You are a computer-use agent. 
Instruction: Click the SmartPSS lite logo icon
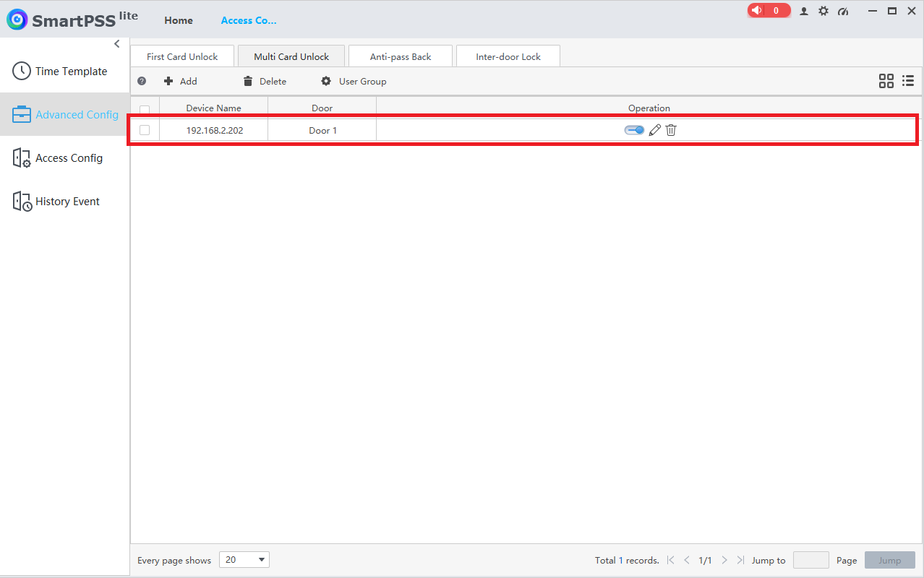[17, 20]
